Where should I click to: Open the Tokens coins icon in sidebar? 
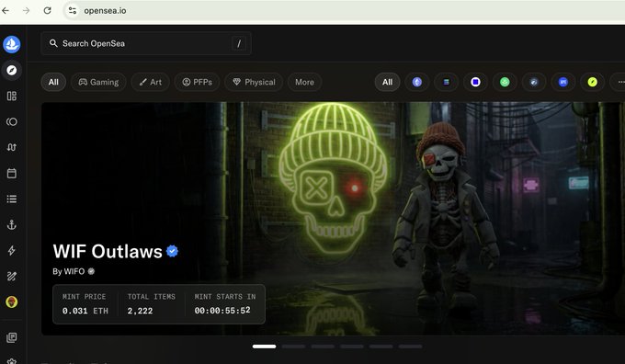pos(12,121)
